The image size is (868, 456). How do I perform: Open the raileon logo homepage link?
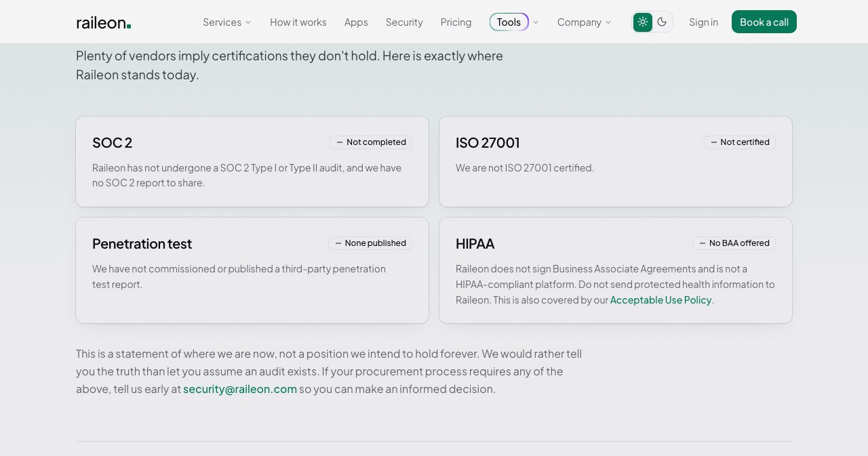click(104, 22)
